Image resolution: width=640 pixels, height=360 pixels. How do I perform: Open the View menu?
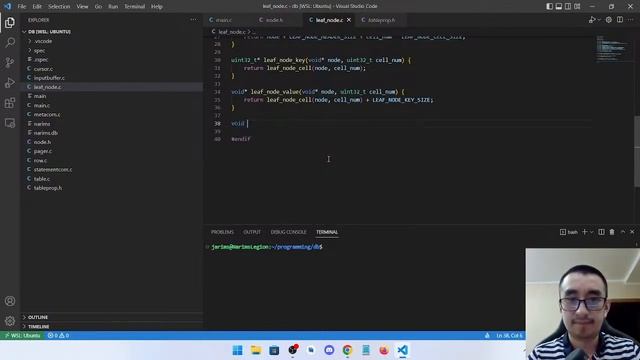point(82,6)
